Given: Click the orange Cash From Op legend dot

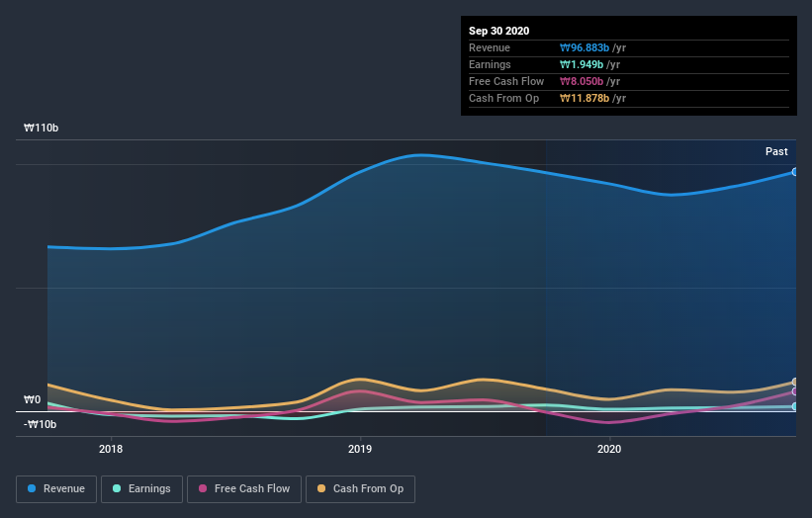Looking at the screenshot, I should pyautogui.click(x=321, y=488).
